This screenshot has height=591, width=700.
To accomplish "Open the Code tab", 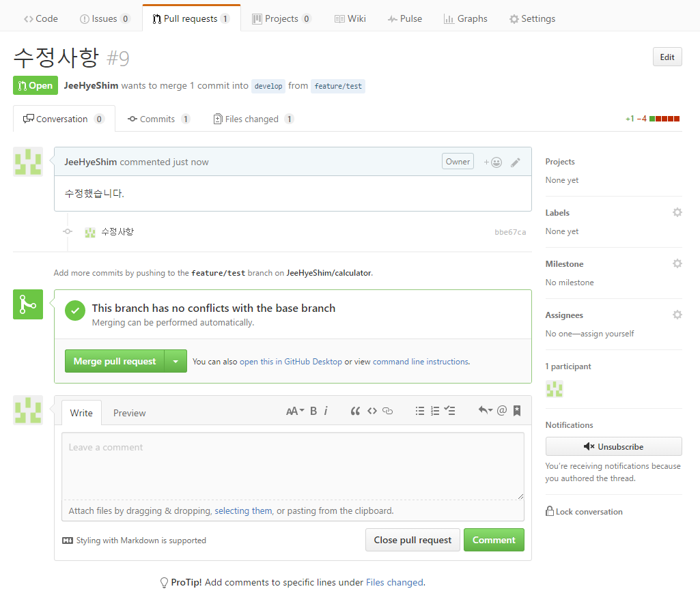I will [x=40, y=18].
